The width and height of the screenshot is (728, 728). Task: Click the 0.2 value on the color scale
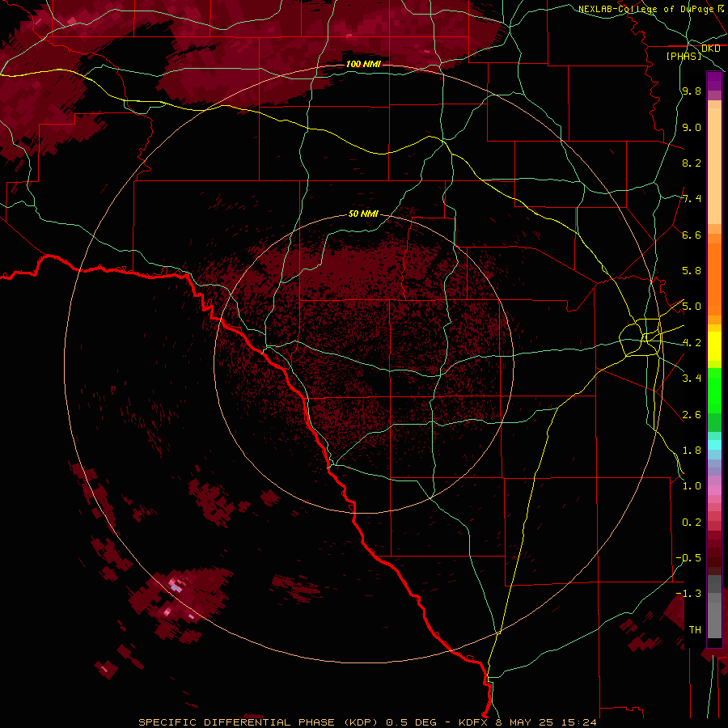692,523
